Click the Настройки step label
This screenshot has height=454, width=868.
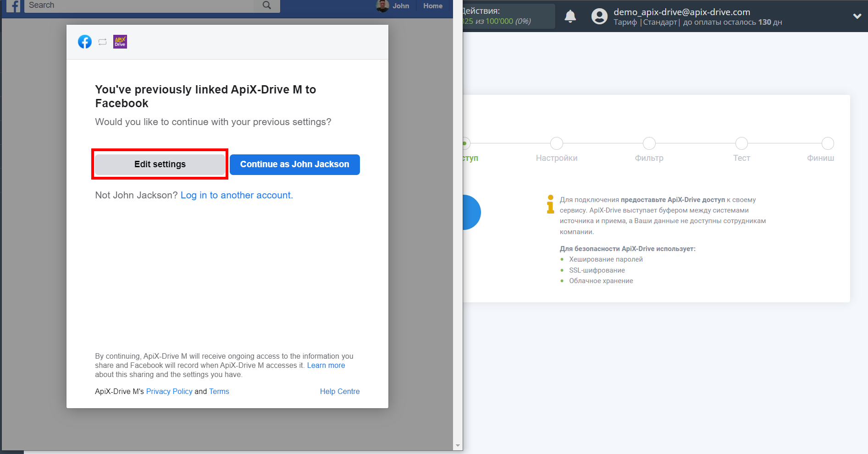pos(557,158)
